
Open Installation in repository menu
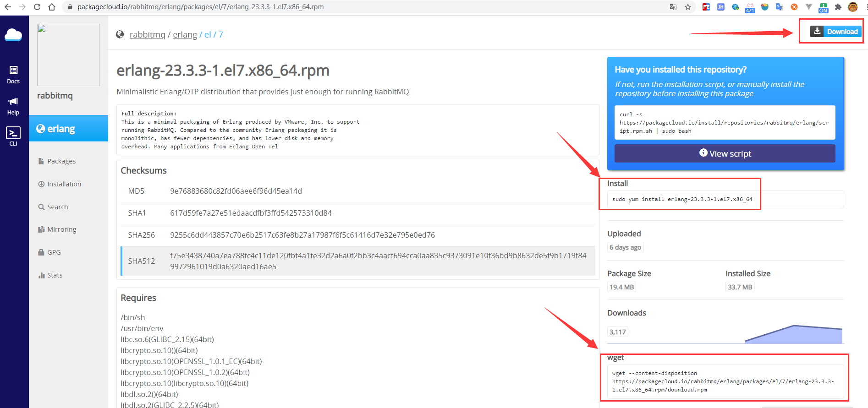tap(60, 184)
